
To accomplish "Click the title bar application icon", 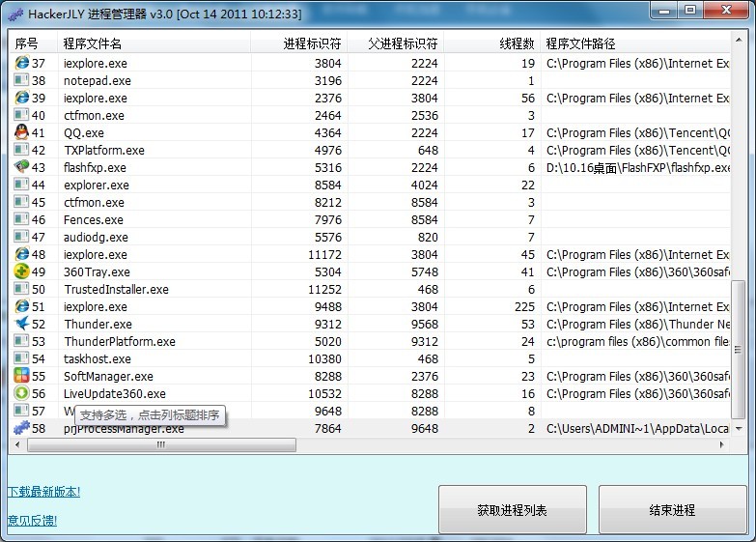I will click(15, 14).
